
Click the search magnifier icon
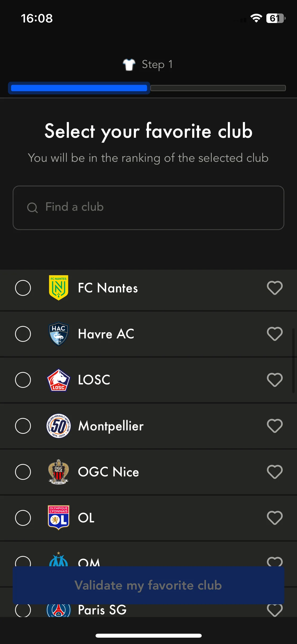click(32, 208)
